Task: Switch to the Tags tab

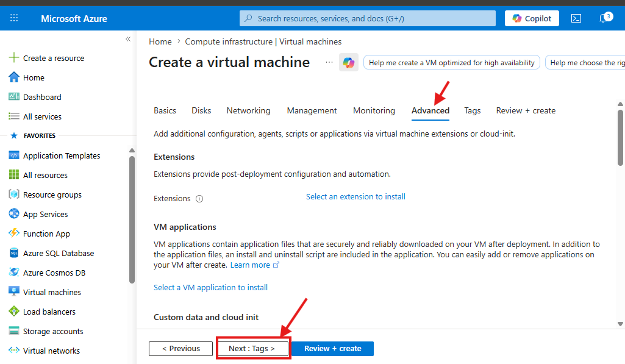Action: coord(473,110)
